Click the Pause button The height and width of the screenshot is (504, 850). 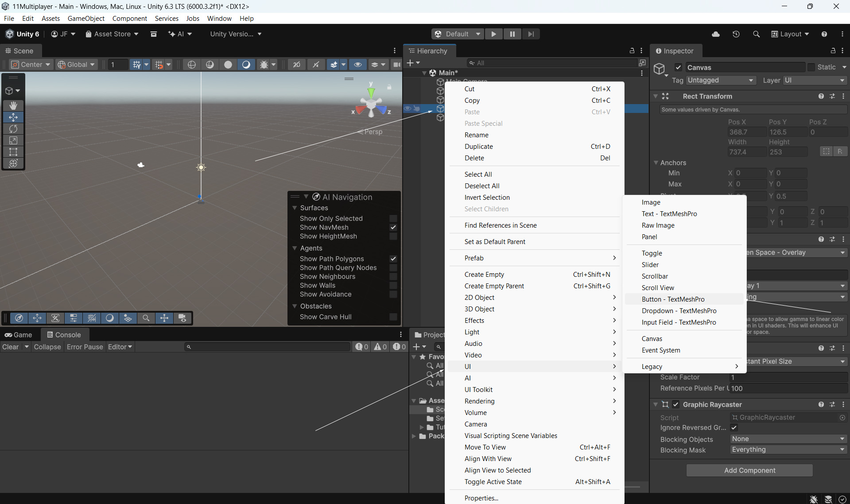click(512, 34)
